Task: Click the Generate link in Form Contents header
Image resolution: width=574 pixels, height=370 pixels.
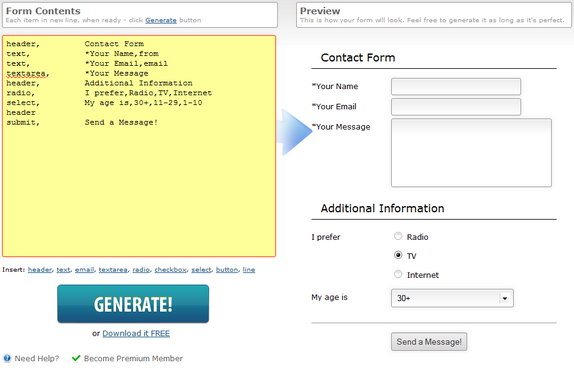Action: click(161, 20)
